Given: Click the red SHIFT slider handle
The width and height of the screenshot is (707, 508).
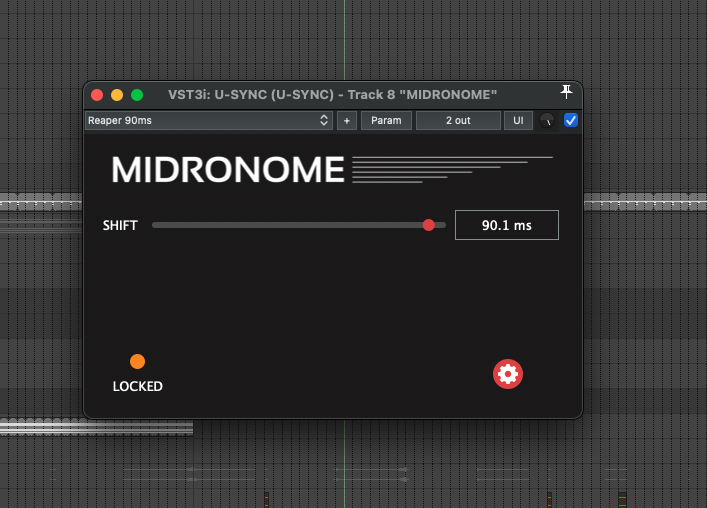Looking at the screenshot, I should pyautogui.click(x=429, y=225).
